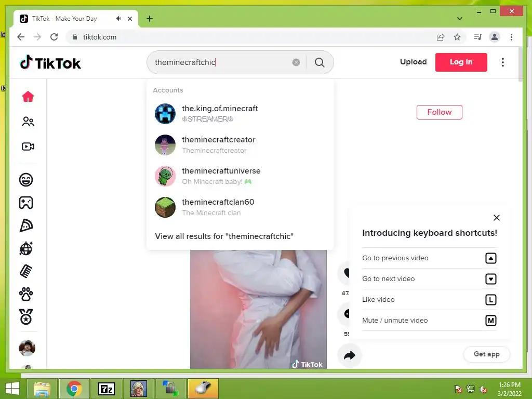532x399 pixels.
Task: Click the Up arrow key for previous video
Action: 490,258
